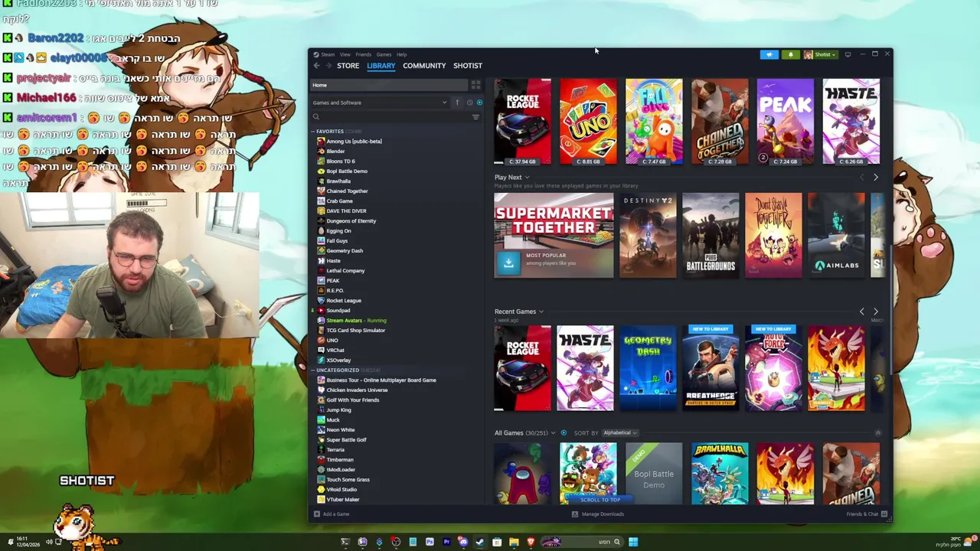Image resolution: width=980 pixels, height=551 pixels.
Task: Go back with the Steam back arrow
Action: [x=316, y=66]
